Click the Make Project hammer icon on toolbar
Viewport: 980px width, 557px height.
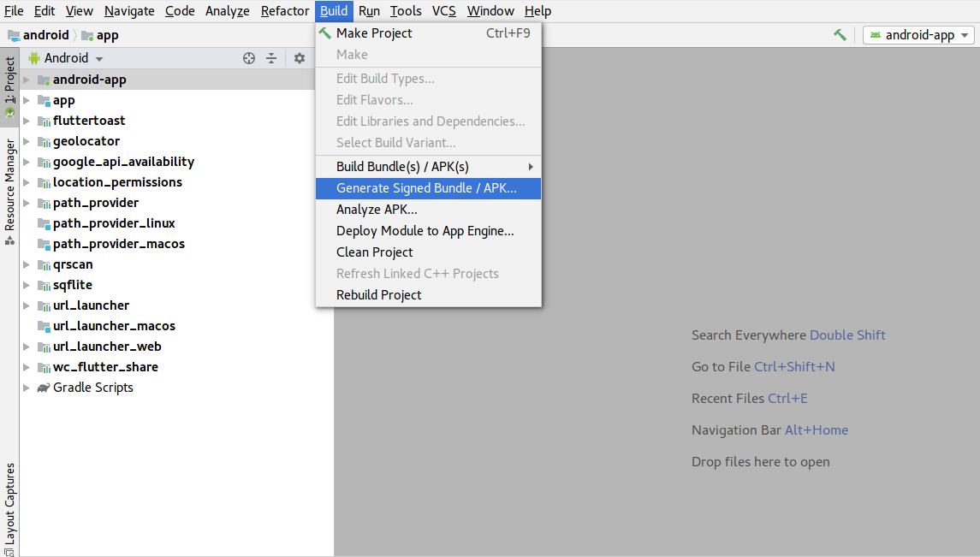click(840, 34)
